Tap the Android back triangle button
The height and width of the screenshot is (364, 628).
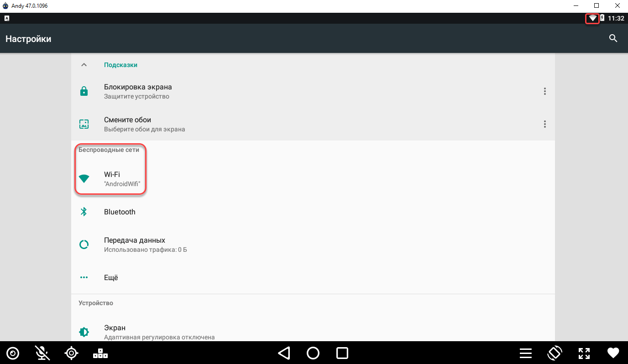[284, 353]
